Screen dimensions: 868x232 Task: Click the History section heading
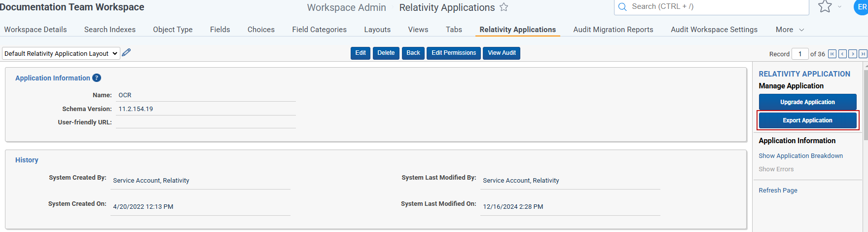(x=27, y=160)
